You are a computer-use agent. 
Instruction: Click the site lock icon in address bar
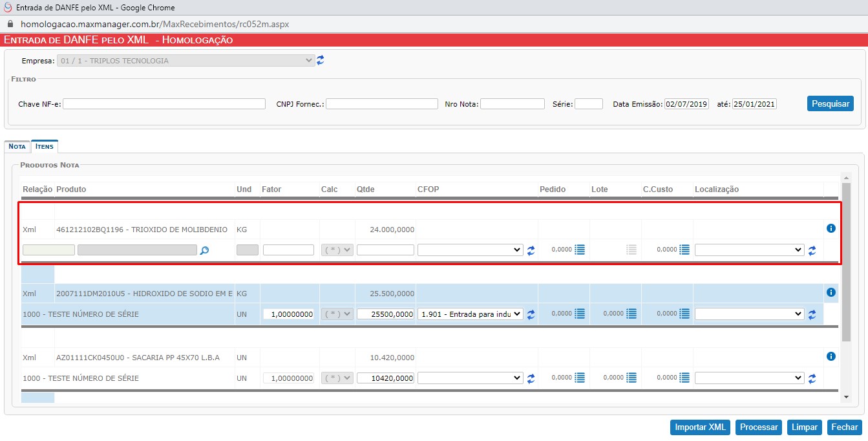click(x=10, y=23)
